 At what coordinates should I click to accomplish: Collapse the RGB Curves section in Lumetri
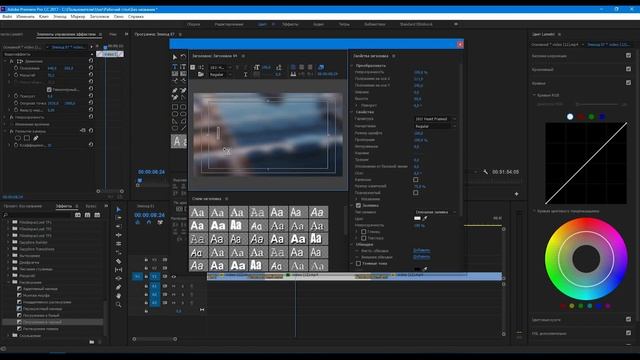click(534, 95)
